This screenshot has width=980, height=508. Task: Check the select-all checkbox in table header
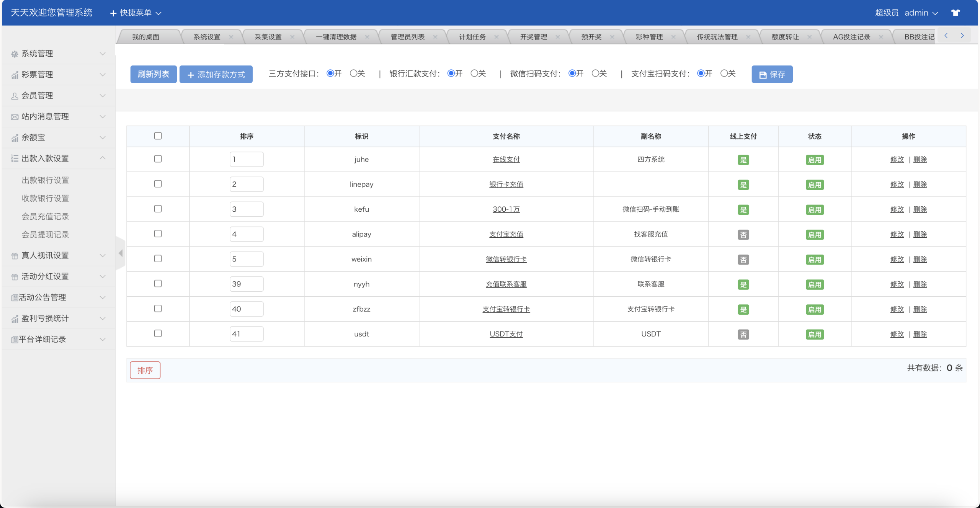[158, 136]
